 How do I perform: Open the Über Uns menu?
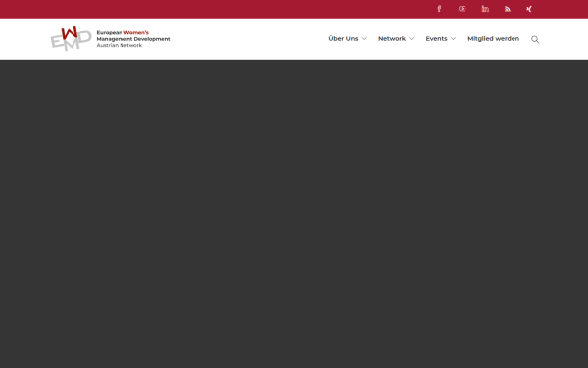coord(343,38)
